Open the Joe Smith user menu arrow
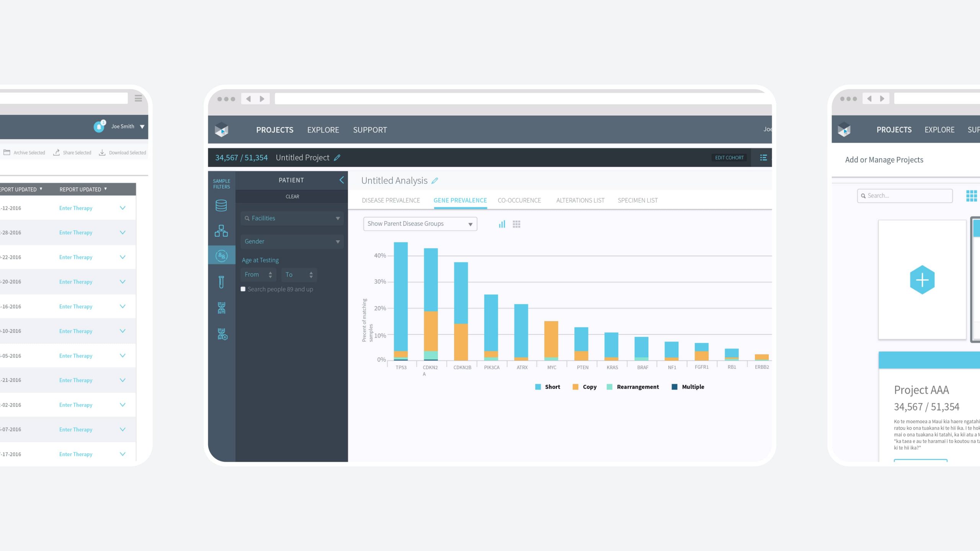This screenshot has height=551, width=980. pyautogui.click(x=142, y=127)
